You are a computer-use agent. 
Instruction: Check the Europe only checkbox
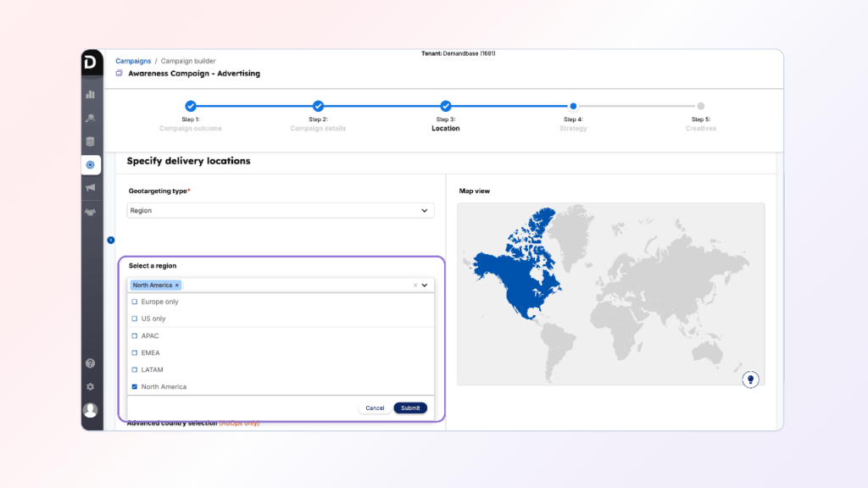(134, 302)
